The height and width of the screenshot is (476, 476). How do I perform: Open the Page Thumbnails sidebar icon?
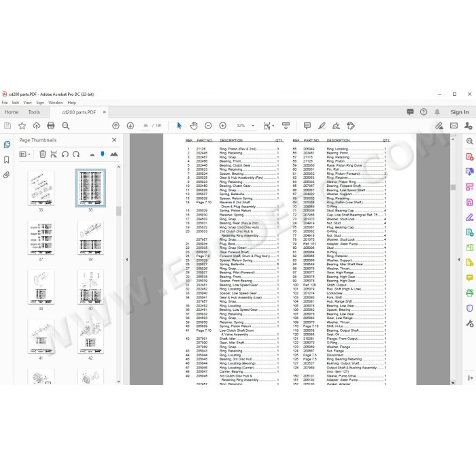7,144
